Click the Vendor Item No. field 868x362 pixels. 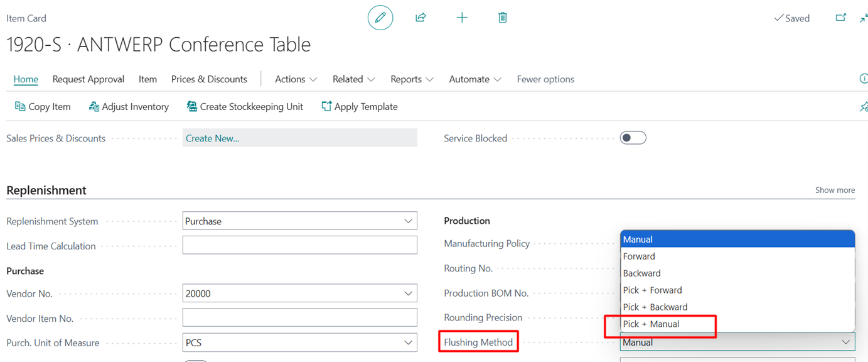[300, 317]
